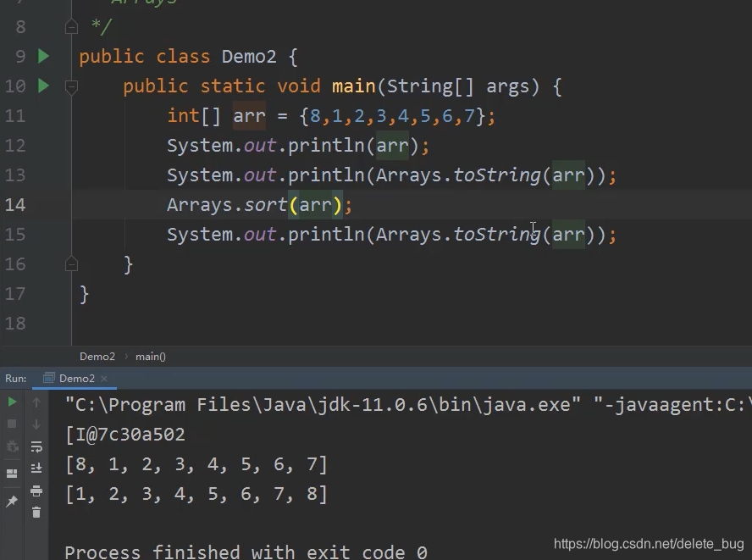Attach the debugger via the bug icon
The width and height of the screenshot is (752, 560).
click(12, 446)
